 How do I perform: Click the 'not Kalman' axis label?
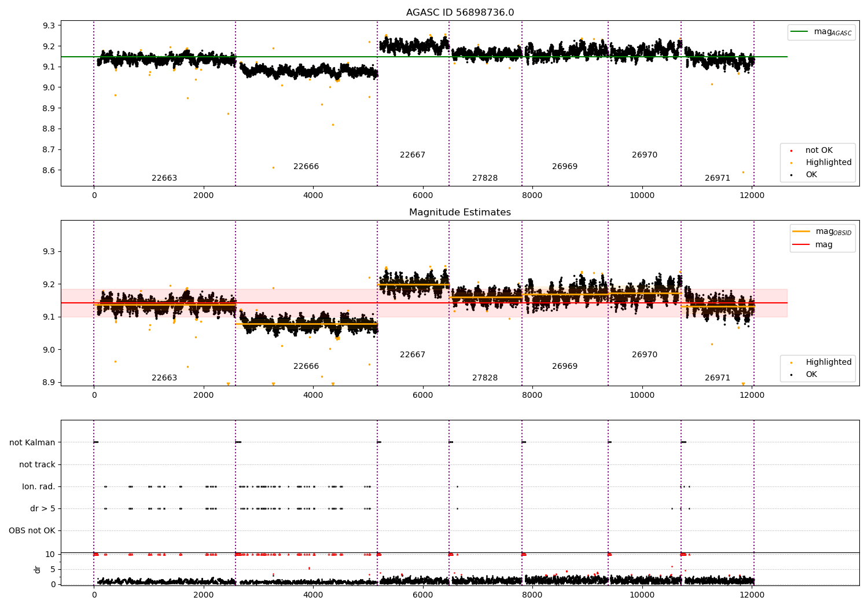(32, 442)
